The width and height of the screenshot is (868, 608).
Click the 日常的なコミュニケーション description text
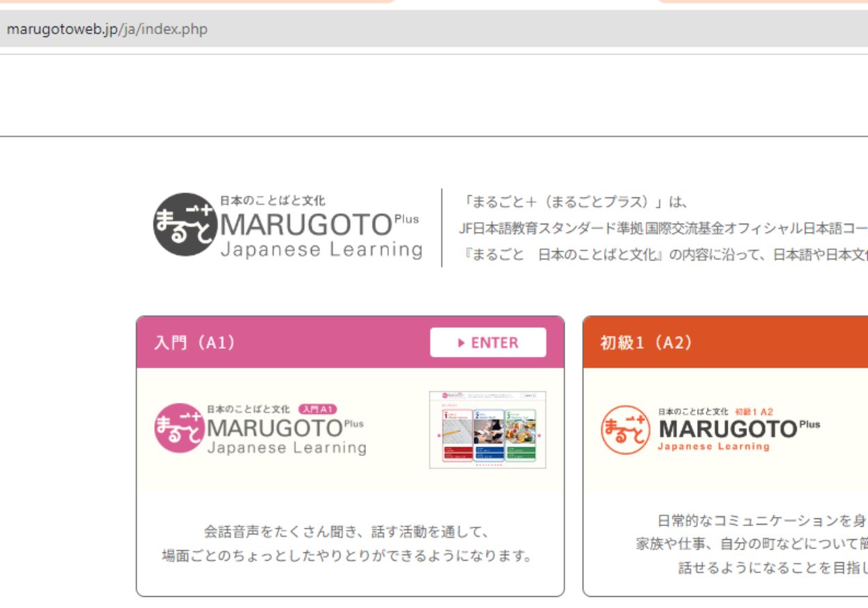[762, 520]
